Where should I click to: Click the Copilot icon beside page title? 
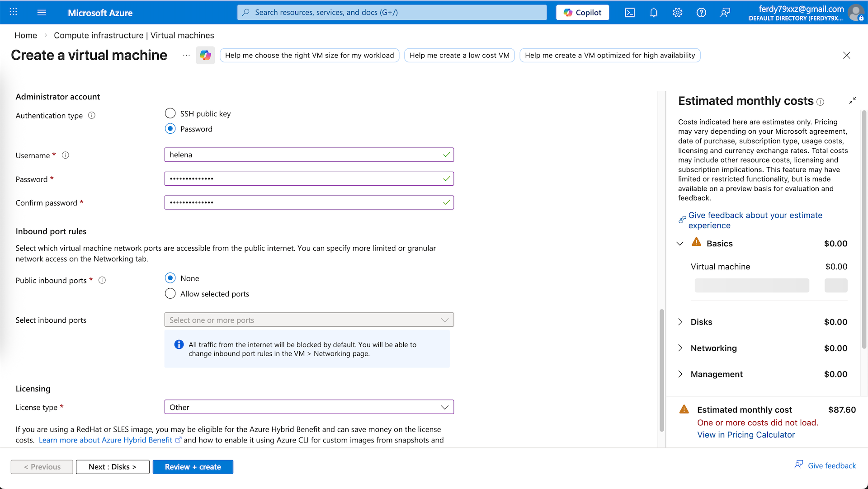[x=205, y=55]
